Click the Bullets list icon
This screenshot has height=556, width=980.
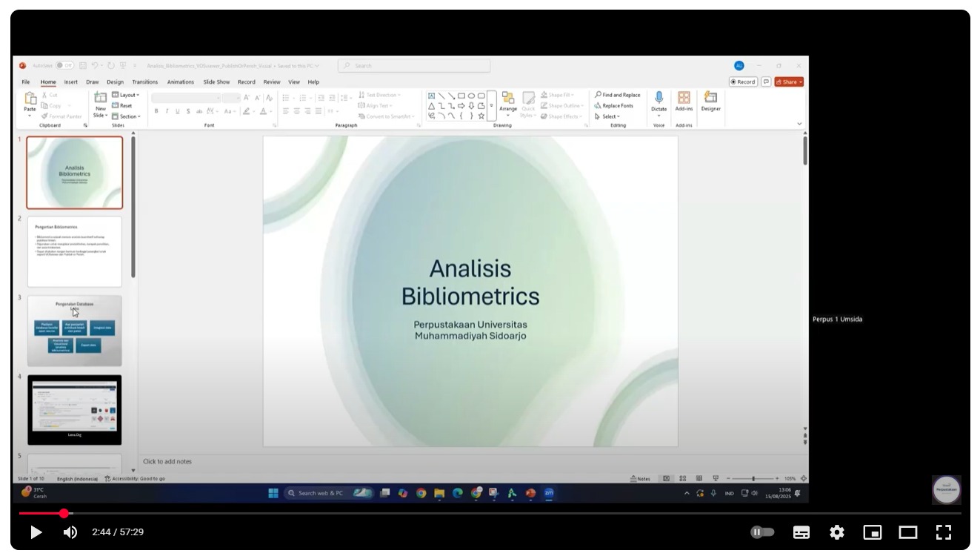point(287,98)
